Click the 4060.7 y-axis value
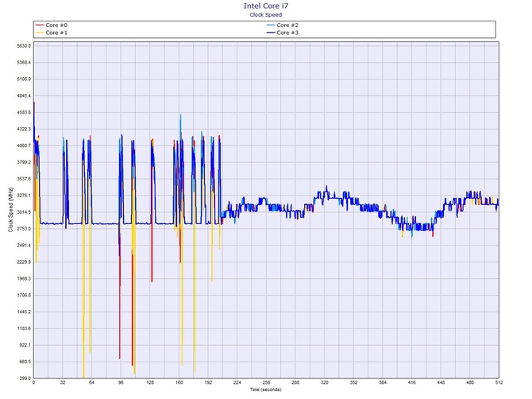Image resolution: width=532 pixels, height=399 pixels. coord(24,145)
